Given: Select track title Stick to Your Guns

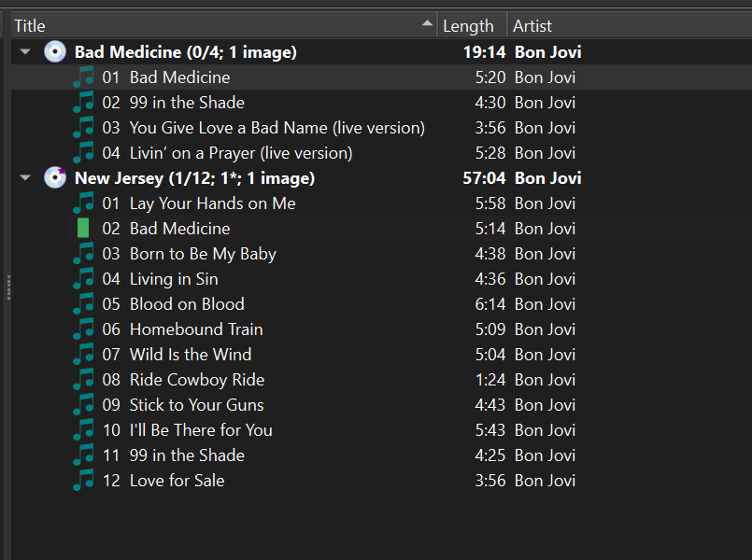Looking at the screenshot, I should [196, 405].
